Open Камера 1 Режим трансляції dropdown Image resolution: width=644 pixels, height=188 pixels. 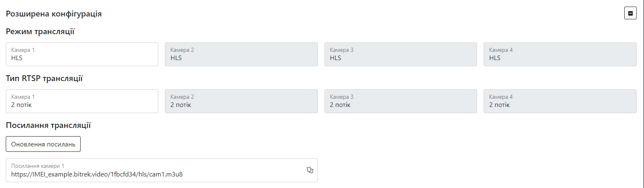click(82, 54)
